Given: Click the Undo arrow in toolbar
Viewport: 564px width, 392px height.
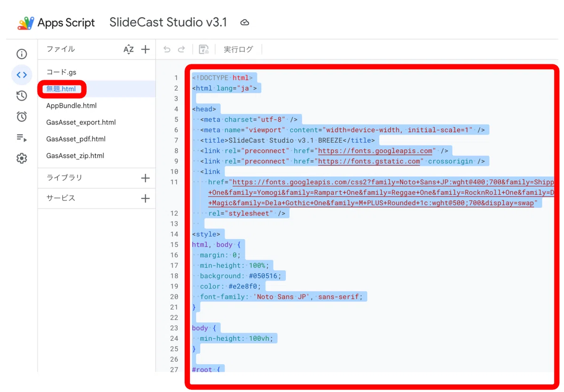Looking at the screenshot, I should coord(167,49).
